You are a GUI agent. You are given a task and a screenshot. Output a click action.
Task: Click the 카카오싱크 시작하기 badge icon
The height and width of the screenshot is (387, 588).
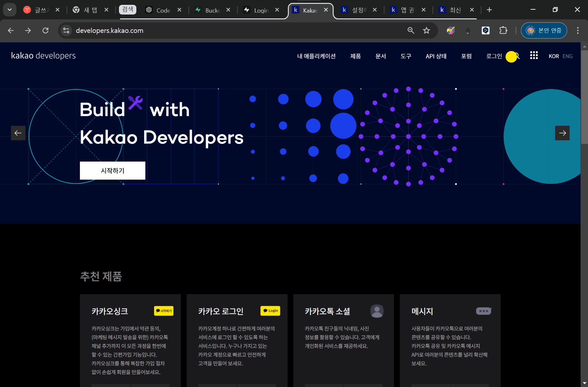pos(164,311)
